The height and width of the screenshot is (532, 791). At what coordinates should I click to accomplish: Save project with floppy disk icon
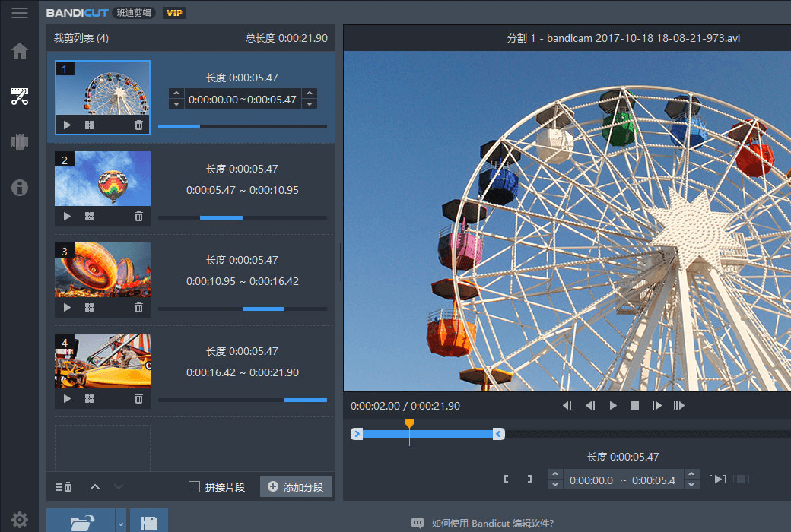pyautogui.click(x=149, y=521)
